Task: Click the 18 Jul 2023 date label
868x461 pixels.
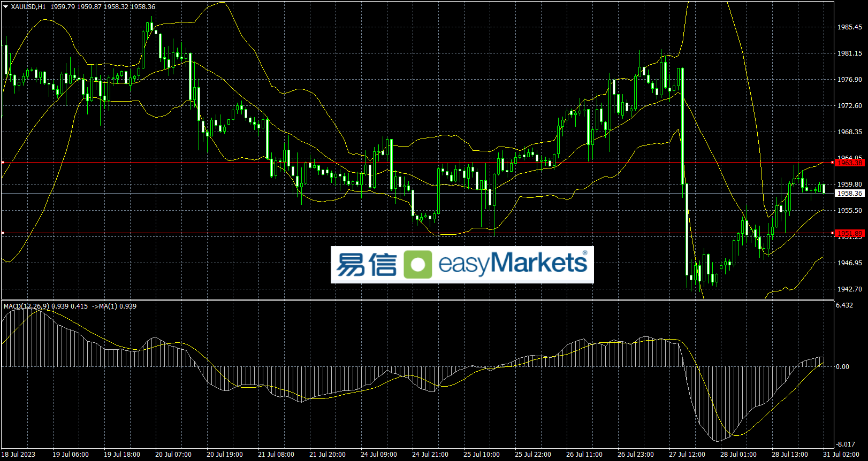Action: click(x=18, y=455)
